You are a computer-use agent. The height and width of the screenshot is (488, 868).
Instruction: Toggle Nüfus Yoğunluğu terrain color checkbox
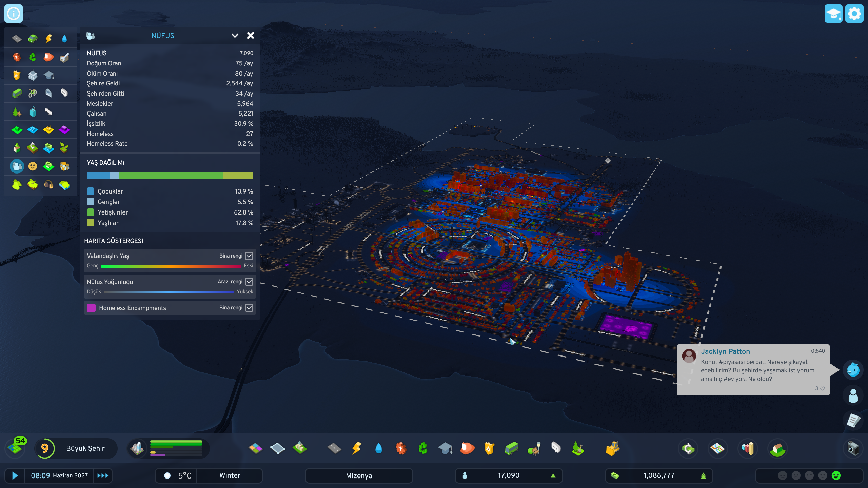coord(249,282)
